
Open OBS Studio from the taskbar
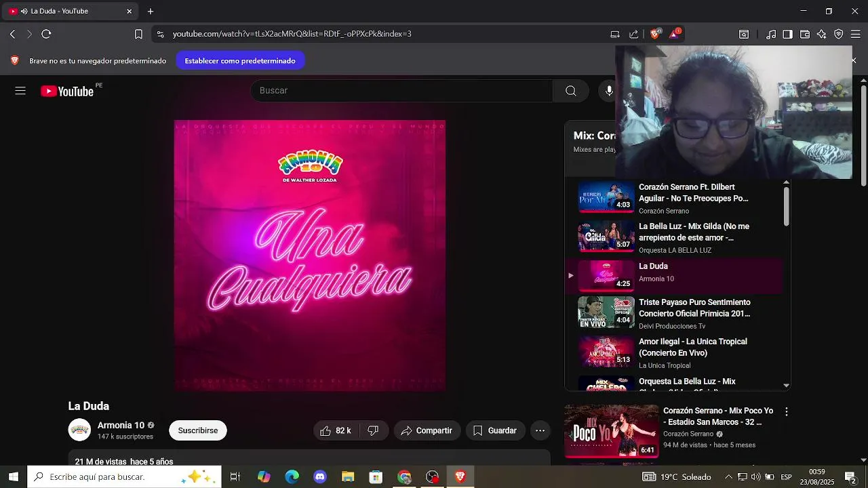point(433,477)
